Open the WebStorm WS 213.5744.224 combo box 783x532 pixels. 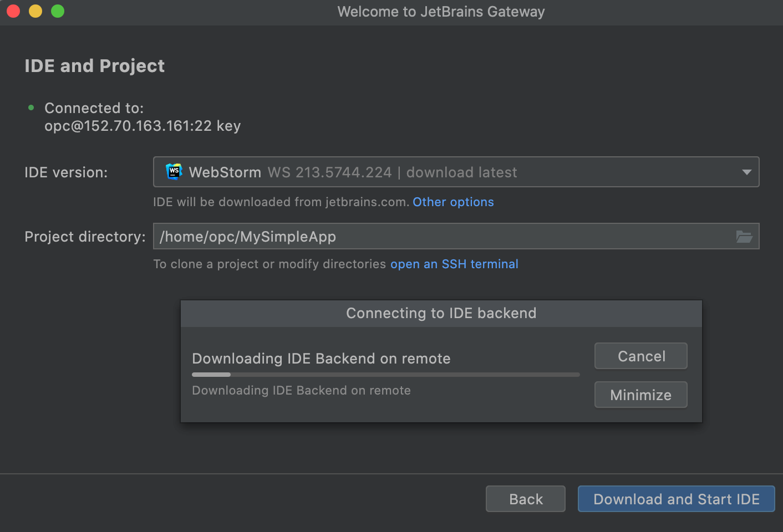point(456,172)
